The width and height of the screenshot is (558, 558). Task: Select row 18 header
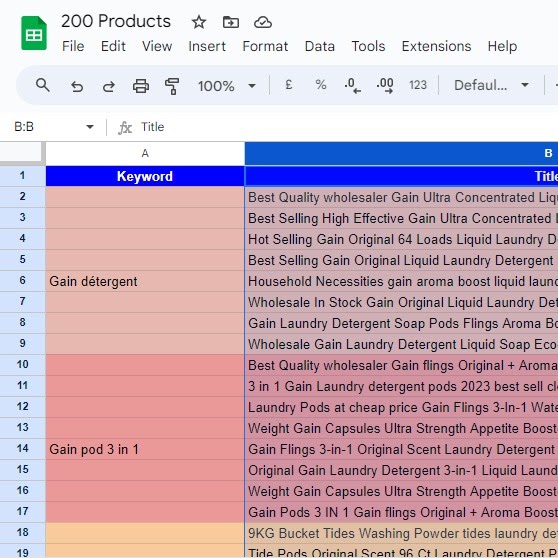click(22, 532)
